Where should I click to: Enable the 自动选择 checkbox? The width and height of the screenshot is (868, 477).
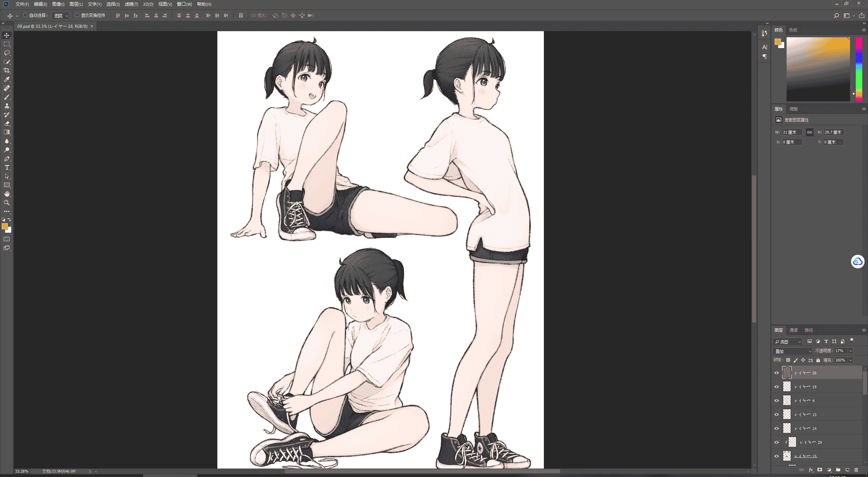tap(25, 15)
